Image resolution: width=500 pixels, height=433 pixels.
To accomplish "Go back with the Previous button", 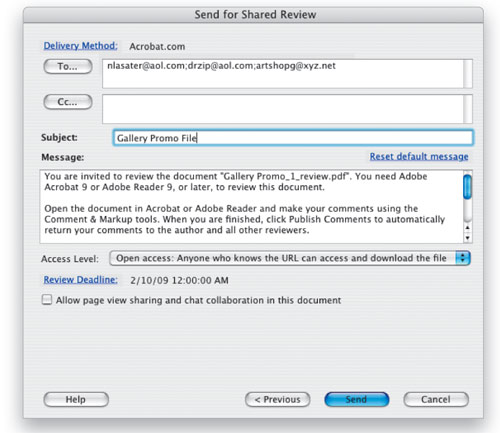I will (278, 399).
